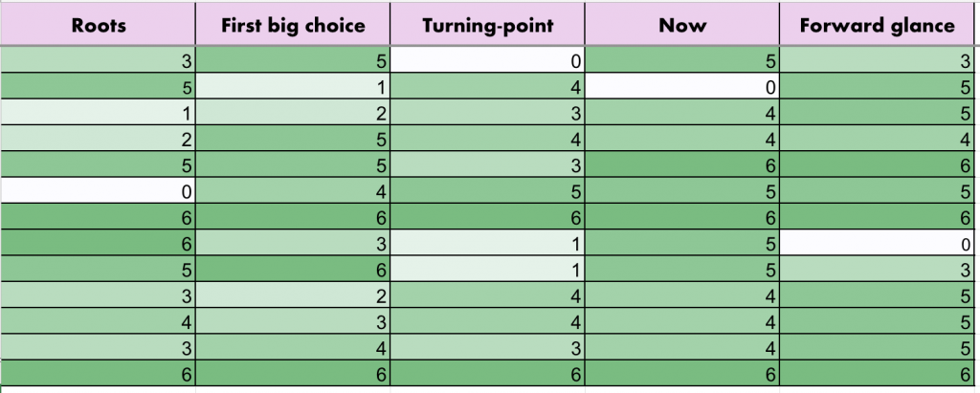Select the 5 cell in Turning-point column
The image size is (980, 393).
coord(487,192)
